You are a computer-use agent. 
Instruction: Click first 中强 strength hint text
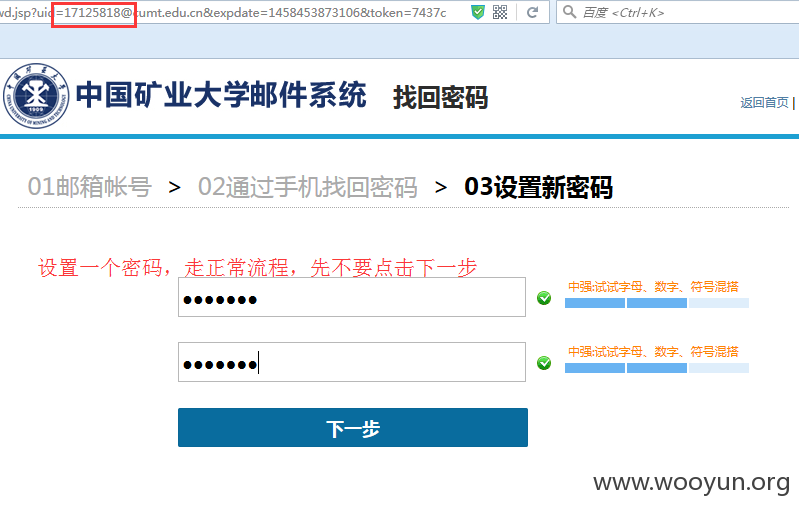(x=653, y=287)
